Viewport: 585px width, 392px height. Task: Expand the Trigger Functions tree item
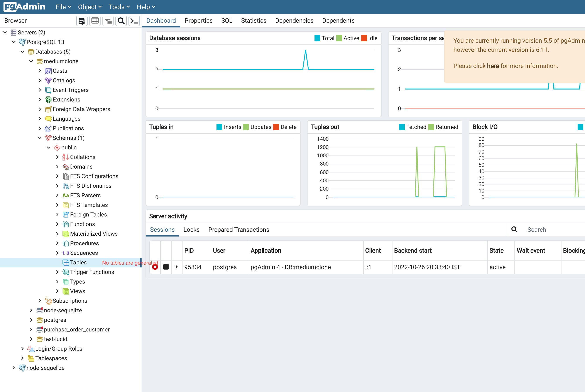(x=57, y=272)
